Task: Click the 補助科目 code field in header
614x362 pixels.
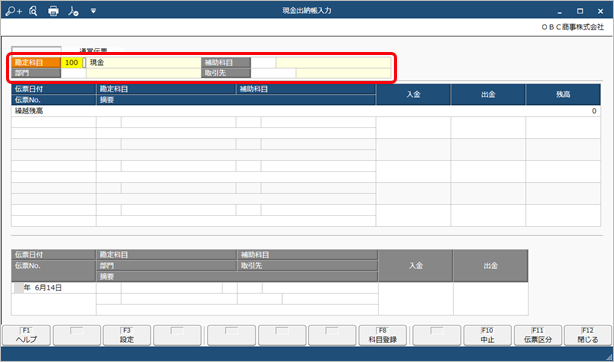Action: (x=263, y=63)
